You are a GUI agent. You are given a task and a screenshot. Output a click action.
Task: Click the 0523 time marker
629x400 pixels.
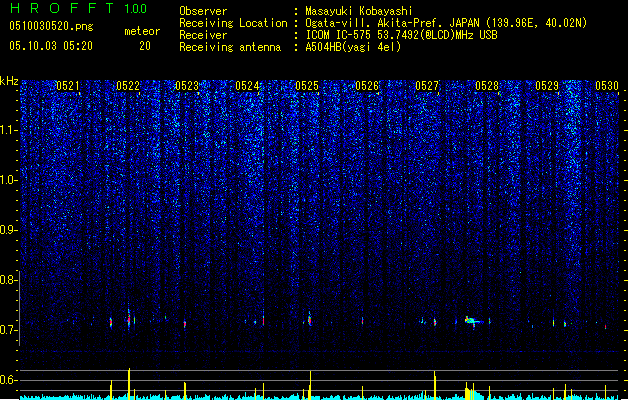(187, 86)
